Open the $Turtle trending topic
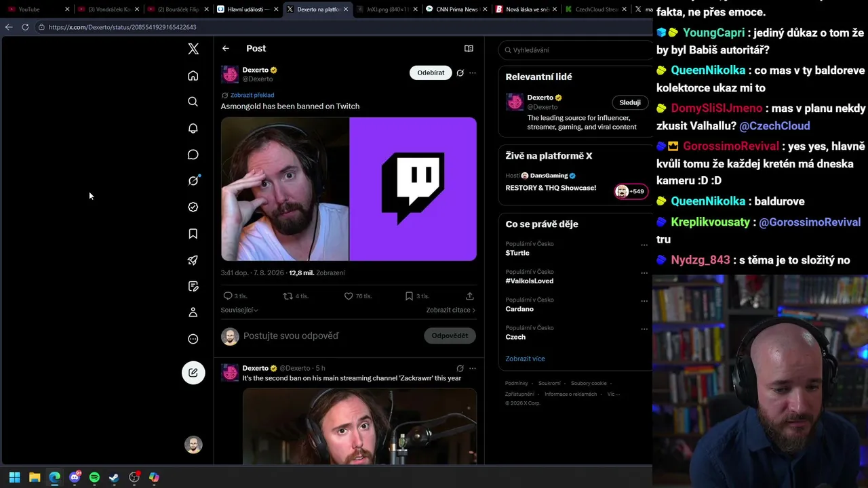The image size is (868, 488). tap(517, 253)
